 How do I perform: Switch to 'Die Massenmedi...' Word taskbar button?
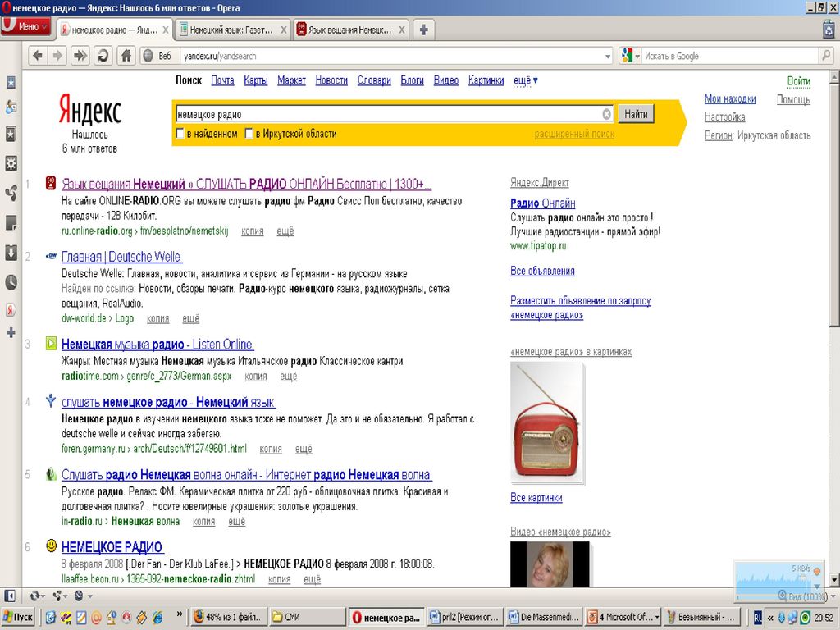tap(545, 617)
